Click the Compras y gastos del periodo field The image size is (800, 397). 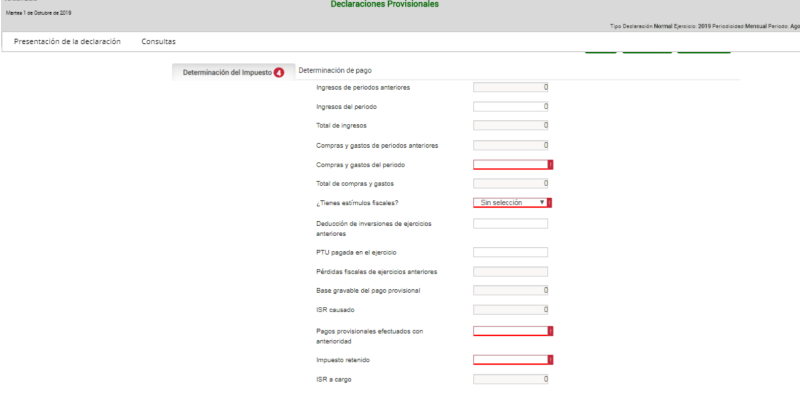coord(510,165)
